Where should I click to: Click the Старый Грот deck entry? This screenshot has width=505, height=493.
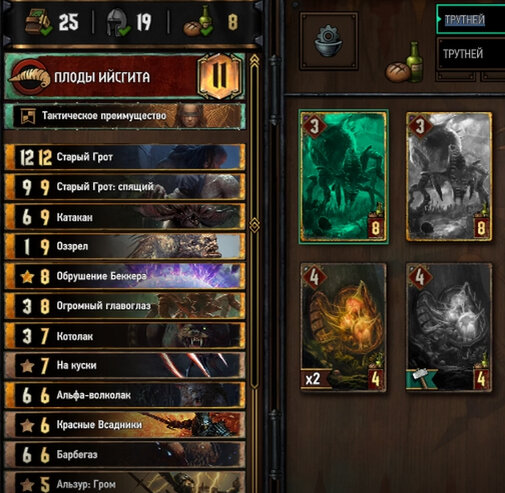click(x=125, y=157)
